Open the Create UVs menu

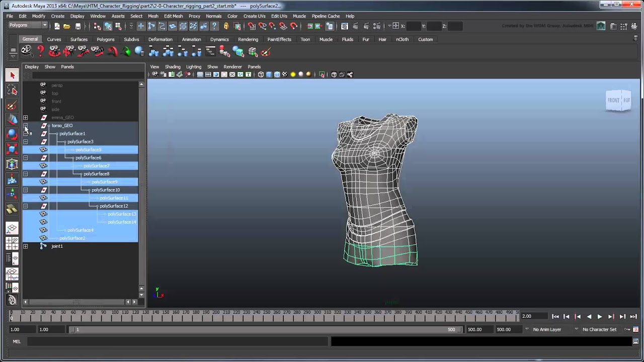tap(254, 16)
